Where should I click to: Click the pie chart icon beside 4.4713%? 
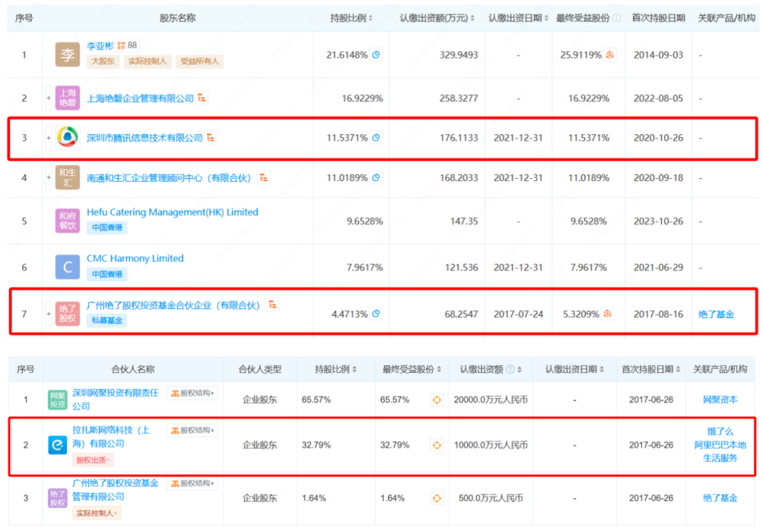(377, 314)
